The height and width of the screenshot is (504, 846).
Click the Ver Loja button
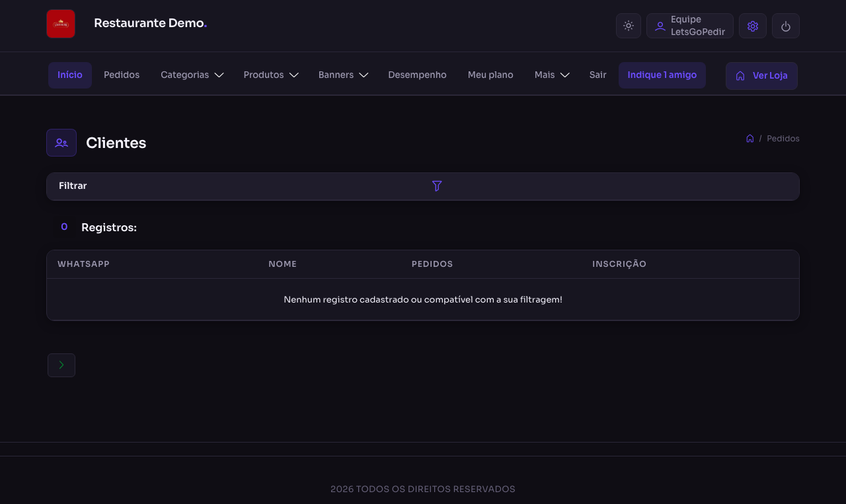click(x=761, y=76)
